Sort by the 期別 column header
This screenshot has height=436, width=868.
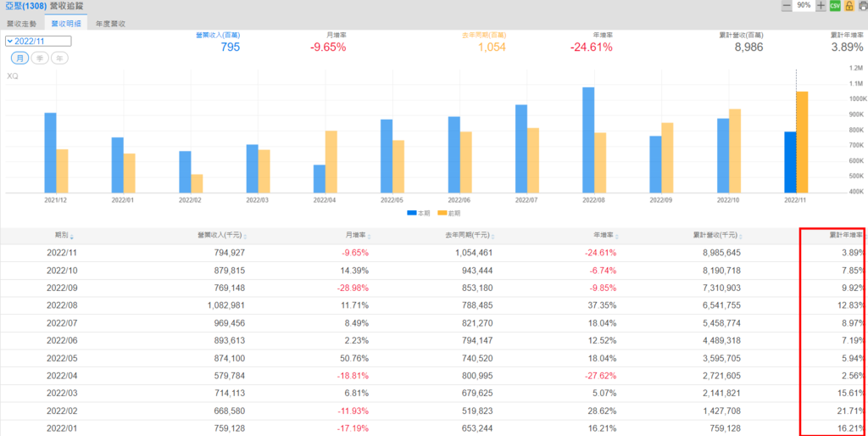(64, 236)
